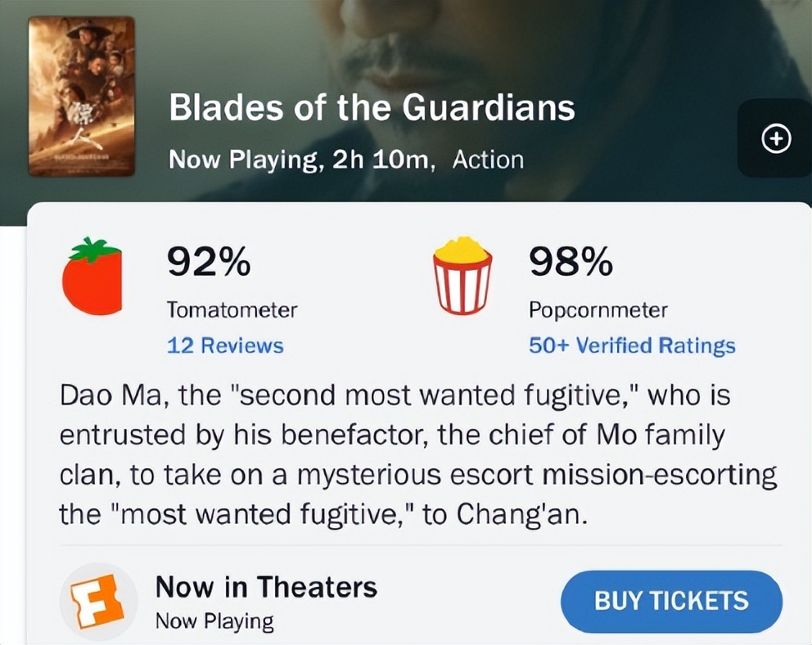Click the 92% Tomatometer score
812x645 pixels.
pyautogui.click(x=209, y=262)
